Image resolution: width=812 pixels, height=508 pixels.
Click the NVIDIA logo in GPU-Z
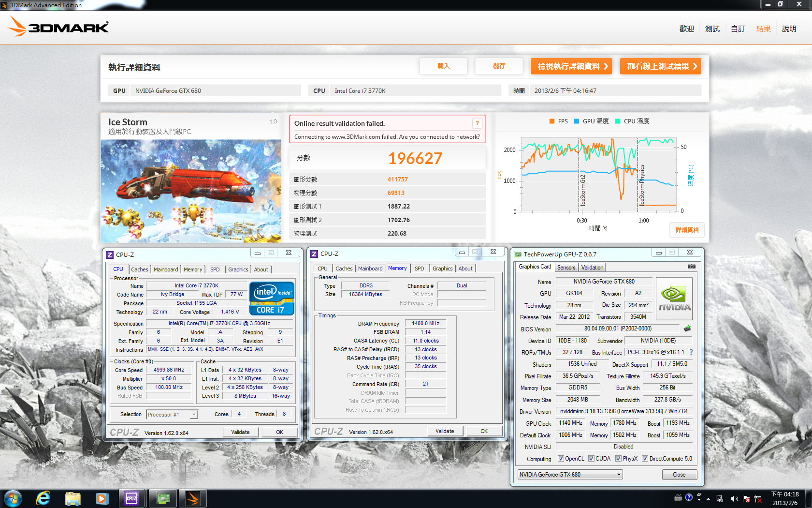[x=674, y=298]
